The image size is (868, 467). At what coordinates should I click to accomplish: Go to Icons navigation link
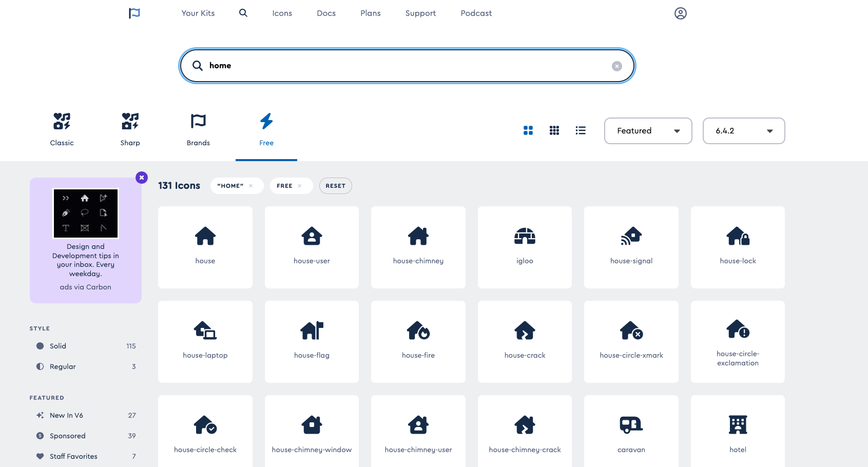(282, 13)
